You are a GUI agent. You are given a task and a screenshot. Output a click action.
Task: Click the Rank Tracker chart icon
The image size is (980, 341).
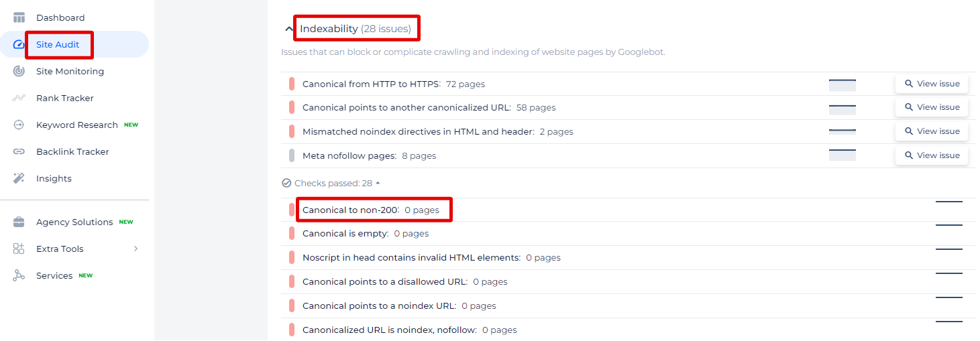pyautogui.click(x=19, y=98)
